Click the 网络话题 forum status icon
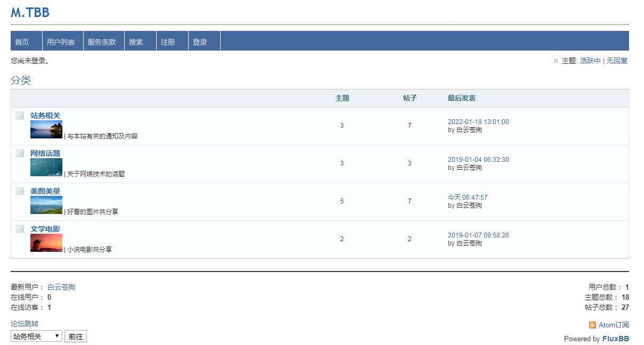This screenshot has height=345, width=644. pyautogui.click(x=20, y=153)
